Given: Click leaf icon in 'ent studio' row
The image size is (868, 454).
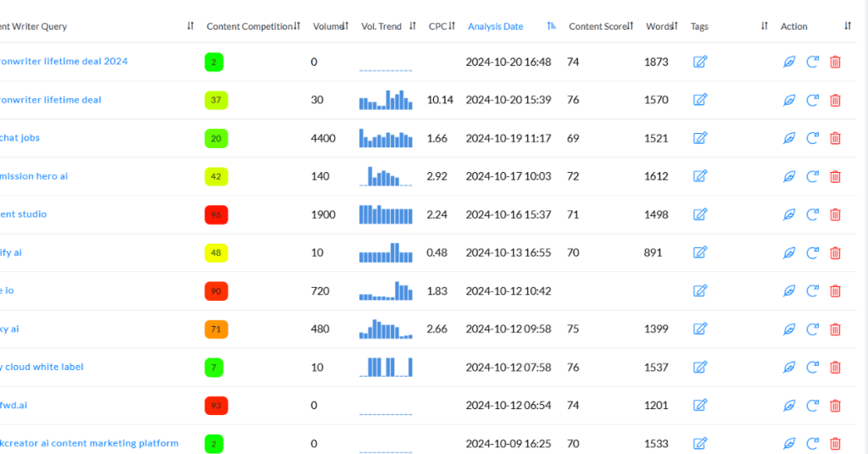Looking at the screenshot, I should 789,214.
